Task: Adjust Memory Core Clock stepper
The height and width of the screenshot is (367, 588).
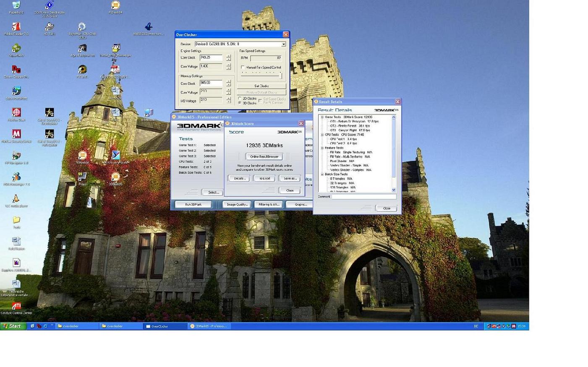Action: pyautogui.click(x=229, y=83)
